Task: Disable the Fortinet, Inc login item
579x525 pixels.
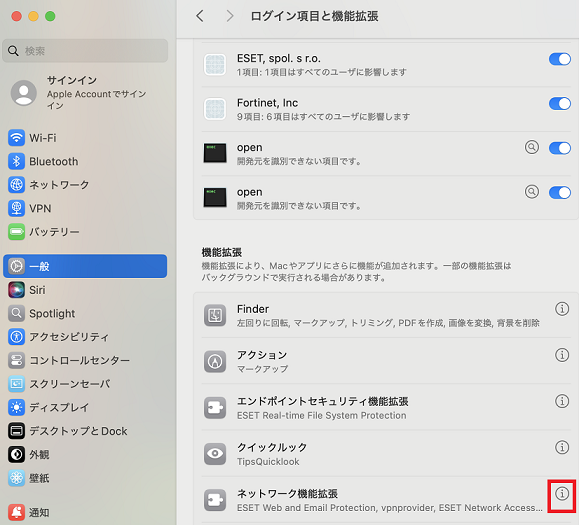Action: pos(559,104)
